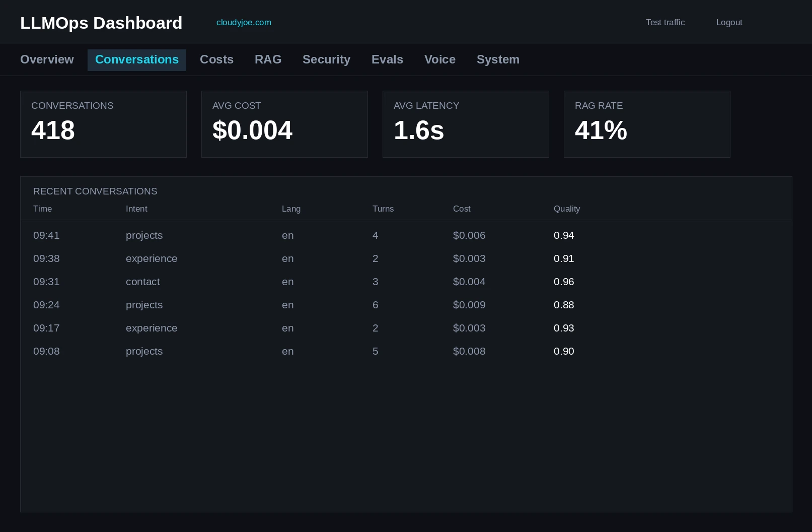This screenshot has height=532, width=812.
Task: Open the Overview tab
Action: [47, 59]
